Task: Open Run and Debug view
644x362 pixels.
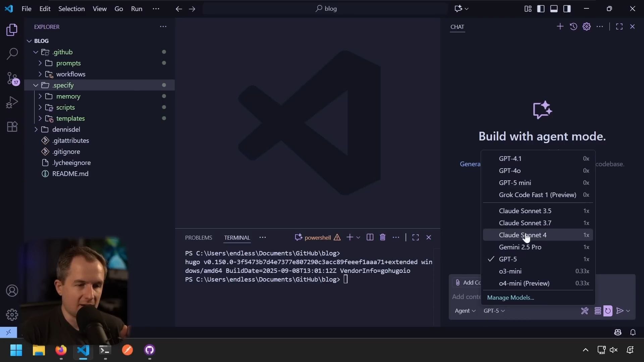Action: [12, 102]
